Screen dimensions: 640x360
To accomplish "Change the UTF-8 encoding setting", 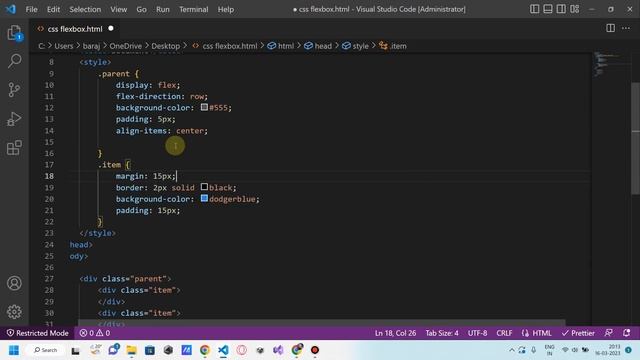I will click(x=477, y=333).
